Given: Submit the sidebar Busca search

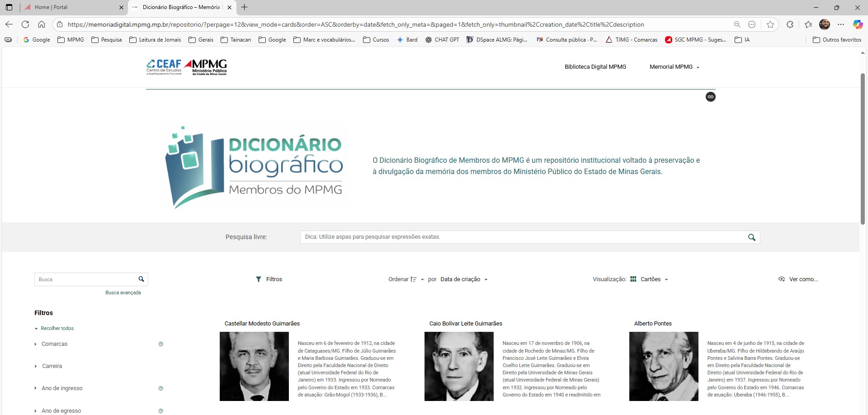Looking at the screenshot, I should click(141, 279).
